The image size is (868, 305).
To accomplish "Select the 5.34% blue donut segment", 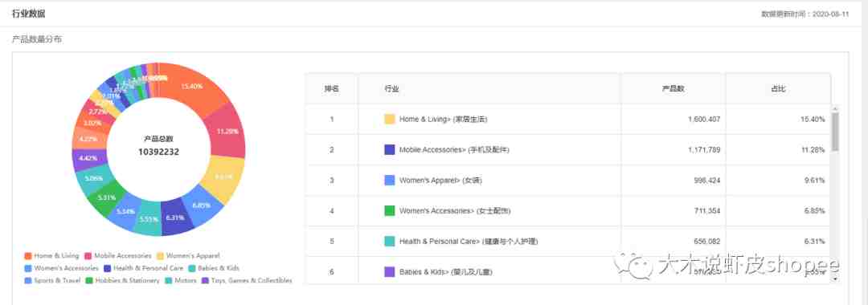I will (125, 212).
